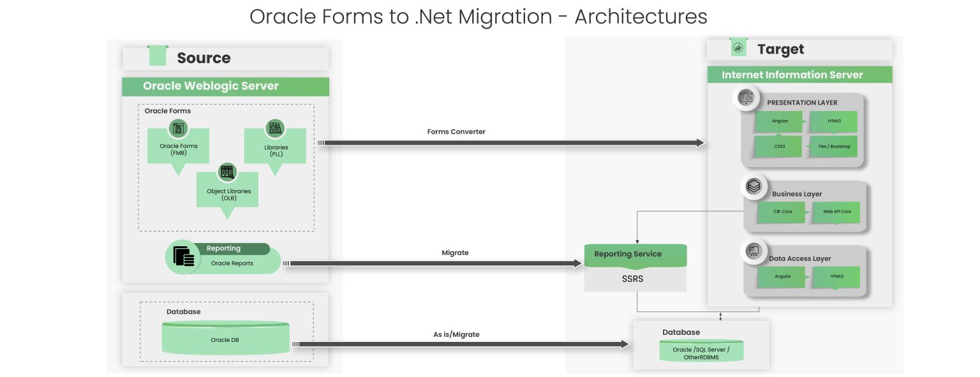
Task: Click the icon next to the Target header
Action: [x=739, y=47]
